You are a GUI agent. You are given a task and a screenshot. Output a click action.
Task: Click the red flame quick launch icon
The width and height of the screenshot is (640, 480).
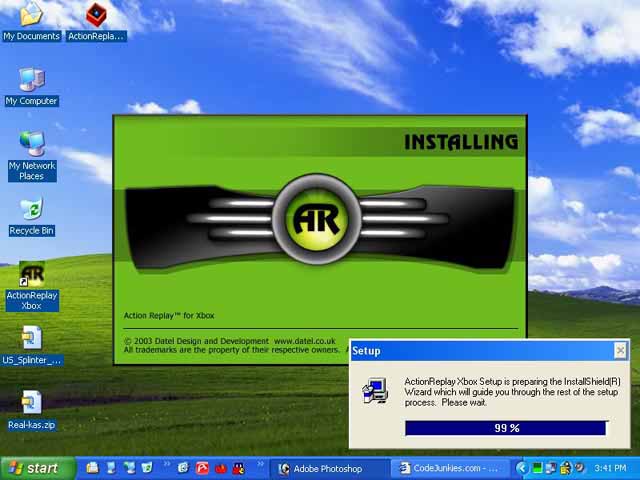click(x=220, y=468)
